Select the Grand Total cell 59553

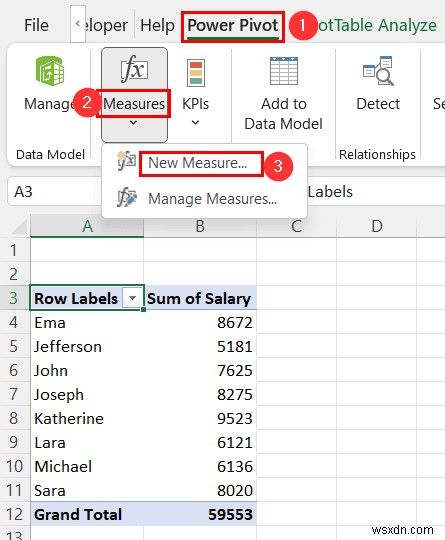coord(200,514)
